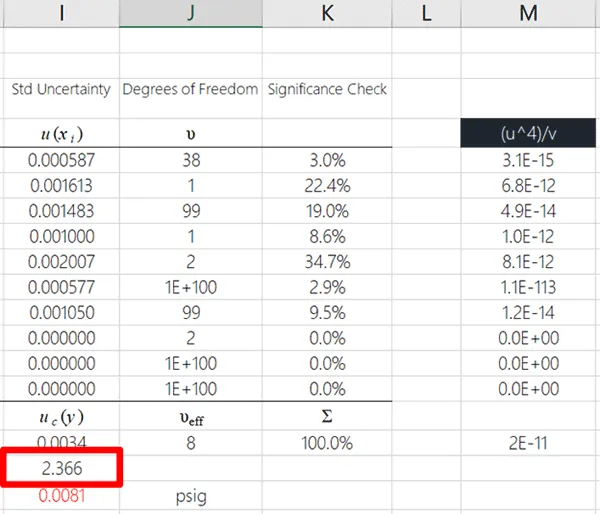This screenshot has width=600, height=514.
Task: Select cell with value 6.8E-12
Action: click(528, 186)
